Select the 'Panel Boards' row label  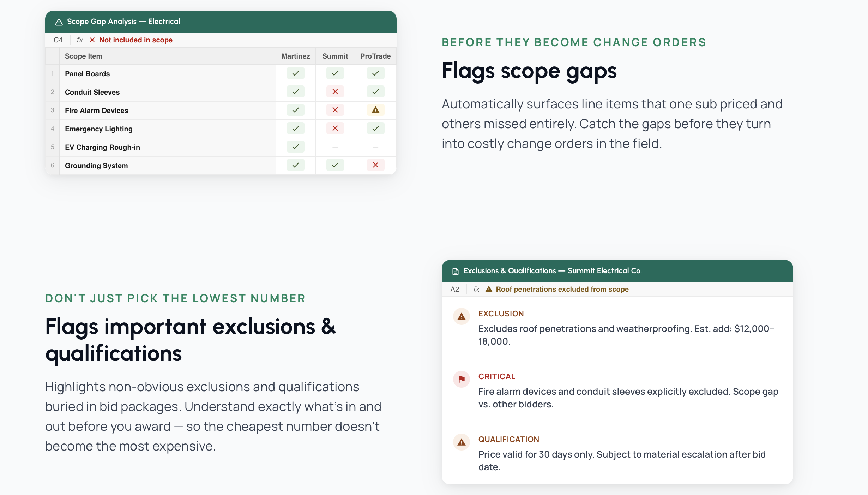[87, 74]
